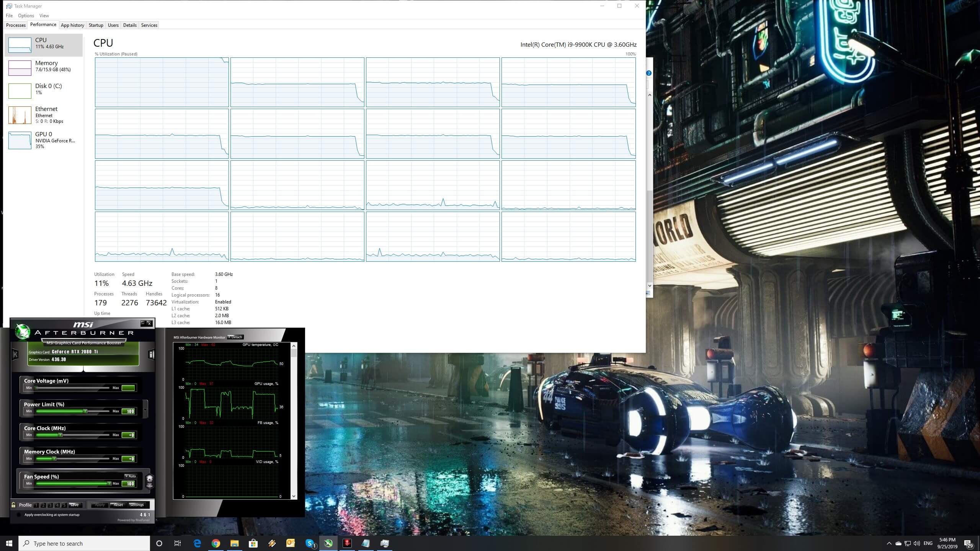The width and height of the screenshot is (980, 551).
Task: Click the Kombustor K icon
Action: [x=15, y=354]
